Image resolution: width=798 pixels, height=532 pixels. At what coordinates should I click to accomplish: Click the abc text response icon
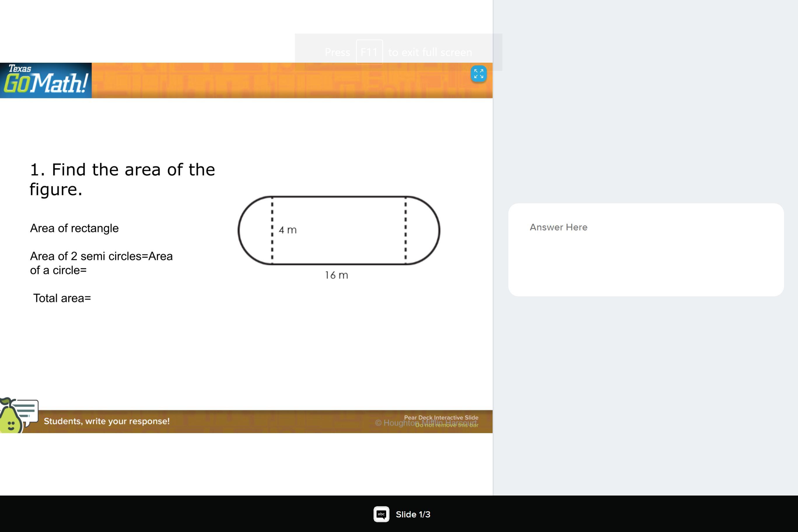[381, 514]
